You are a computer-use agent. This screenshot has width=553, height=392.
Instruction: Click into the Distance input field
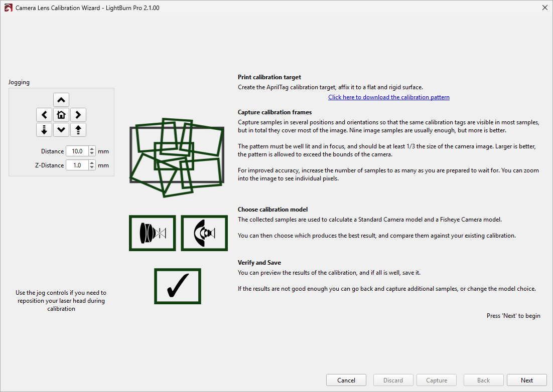[x=77, y=151]
